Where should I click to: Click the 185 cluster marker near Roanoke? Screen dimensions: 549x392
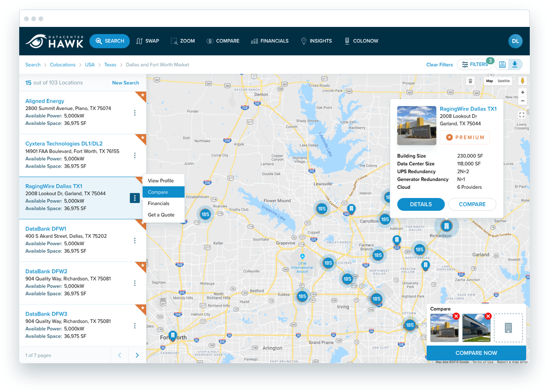[205, 214]
